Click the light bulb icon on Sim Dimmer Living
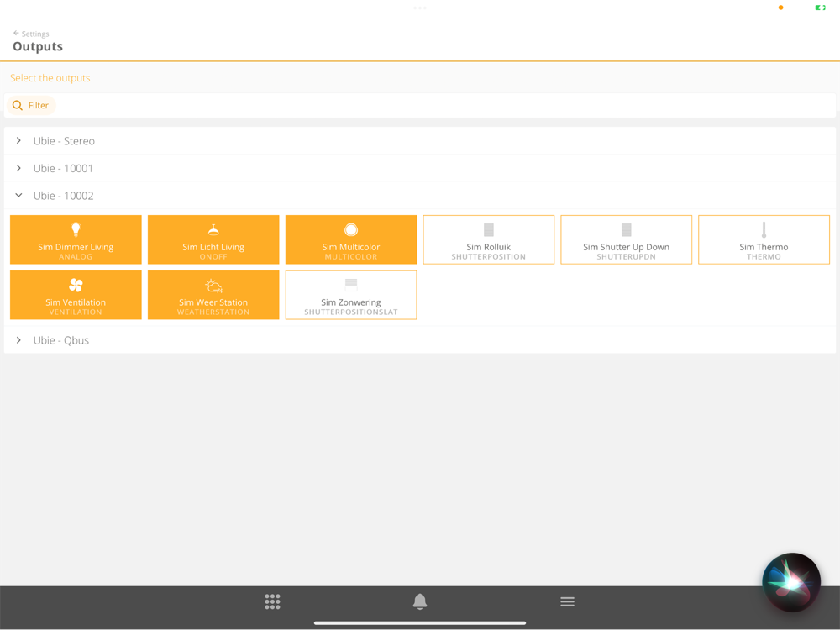The image size is (840, 630). click(x=76, y=230)
